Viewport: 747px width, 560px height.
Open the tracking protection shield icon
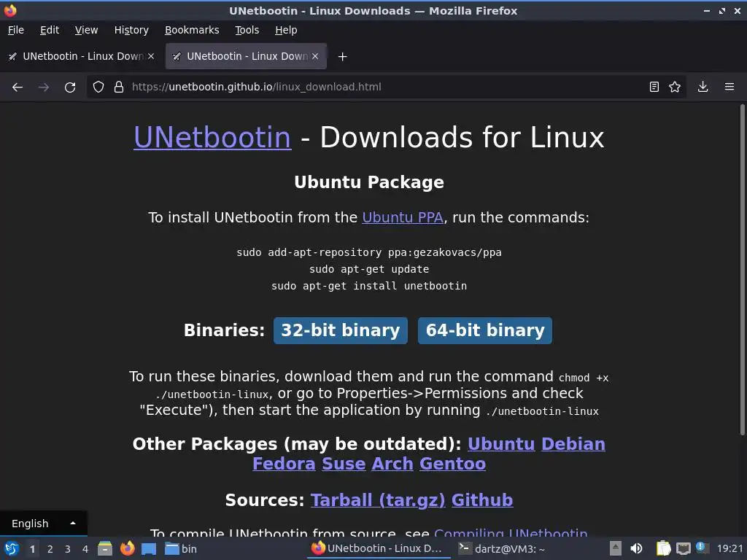tap(98, 87)
